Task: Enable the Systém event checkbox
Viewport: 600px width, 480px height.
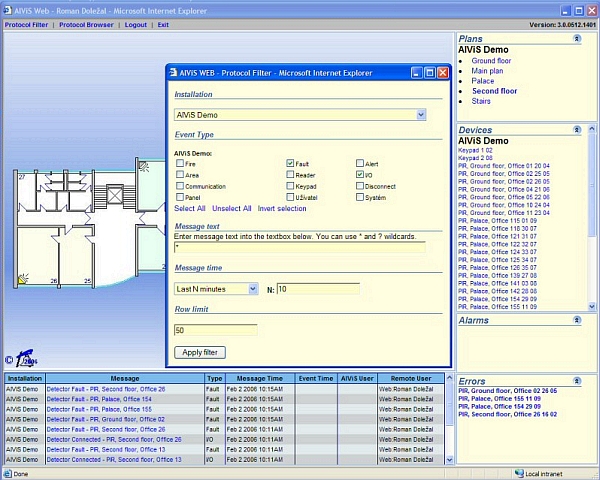Action: (x=360, y=197)
